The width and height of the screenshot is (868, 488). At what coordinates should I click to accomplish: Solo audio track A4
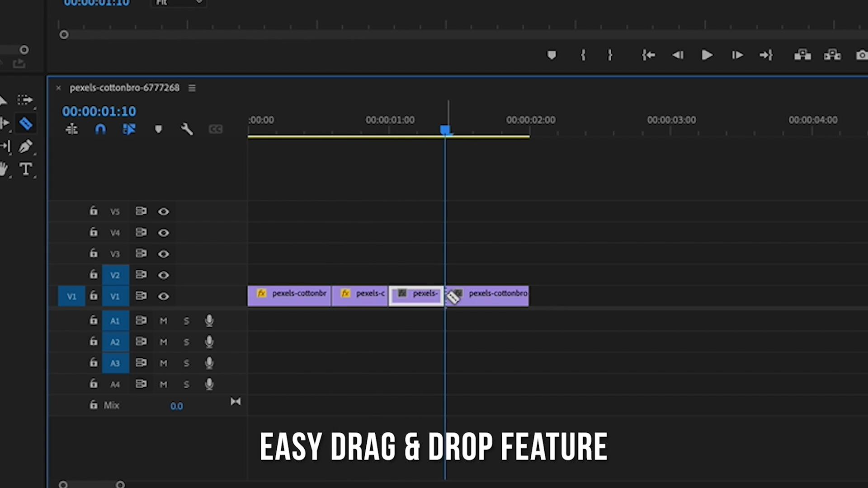pyautogui.click(x=186, y=385)
